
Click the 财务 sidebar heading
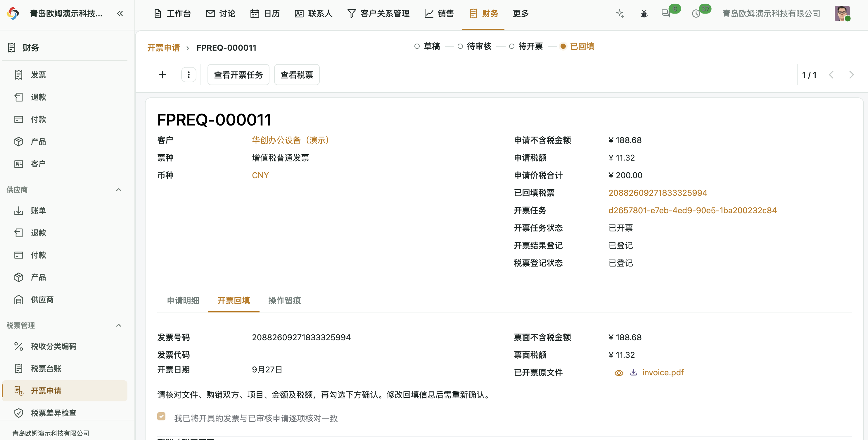[31, 48]
